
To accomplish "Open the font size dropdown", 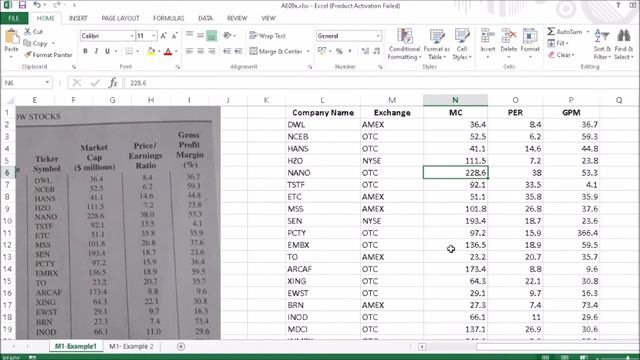I will tap(153, 36).
